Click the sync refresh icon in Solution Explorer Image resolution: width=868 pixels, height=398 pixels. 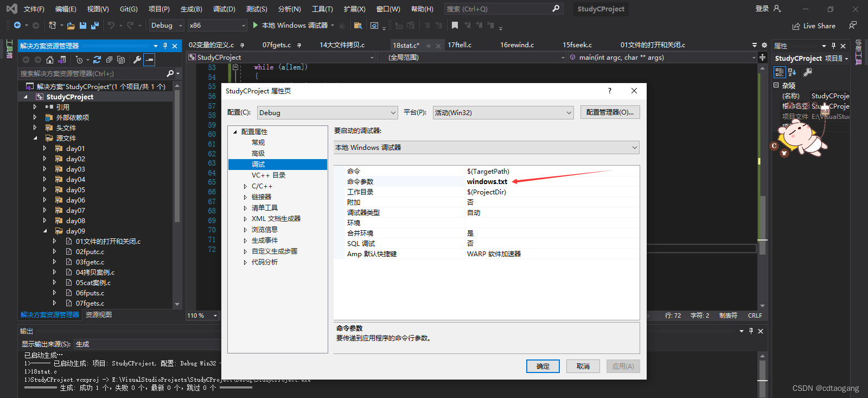pyautogui.click(x=97, y=60)
